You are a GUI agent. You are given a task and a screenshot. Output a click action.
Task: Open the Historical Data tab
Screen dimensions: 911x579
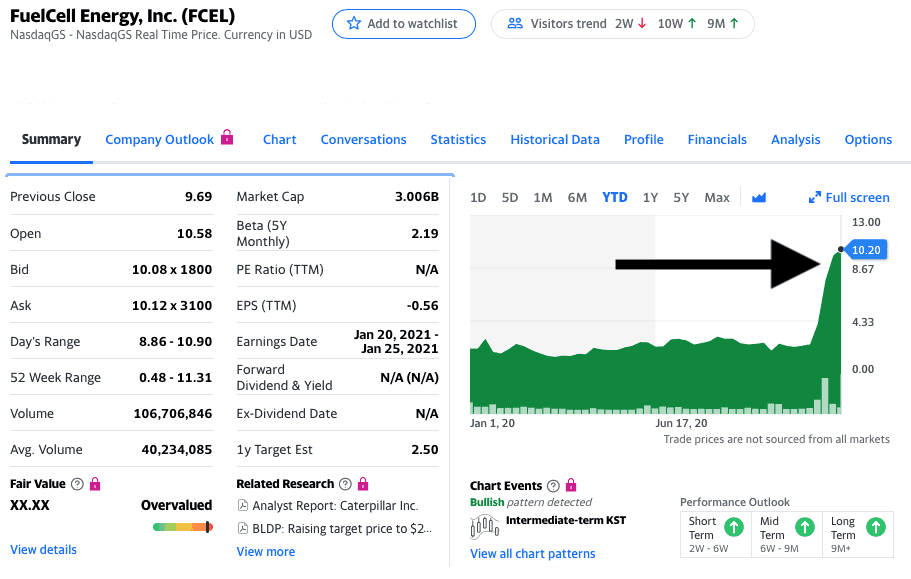(x=555, y=140)
